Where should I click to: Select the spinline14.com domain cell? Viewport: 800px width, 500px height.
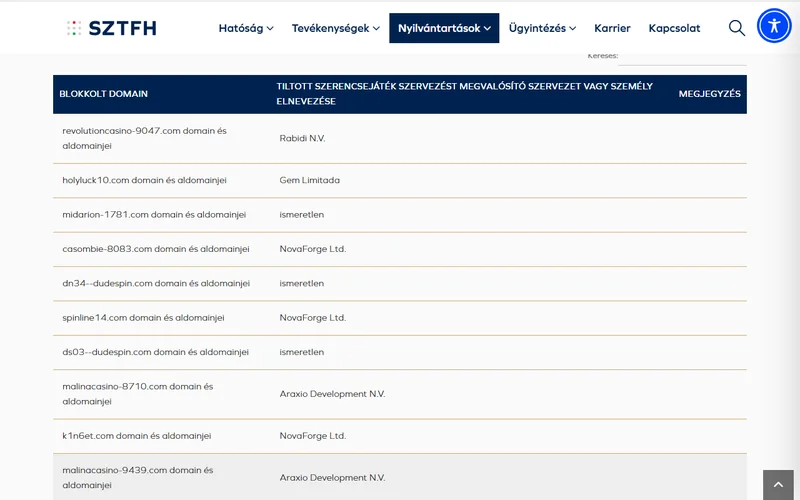click(x=162, y=318)
